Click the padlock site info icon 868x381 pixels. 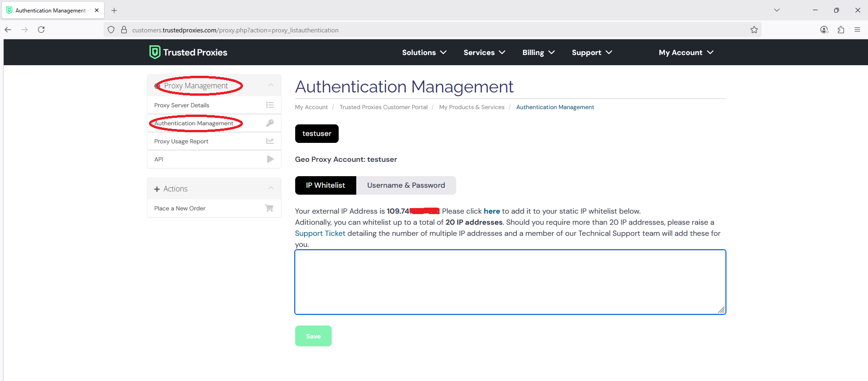coord(124,30)
